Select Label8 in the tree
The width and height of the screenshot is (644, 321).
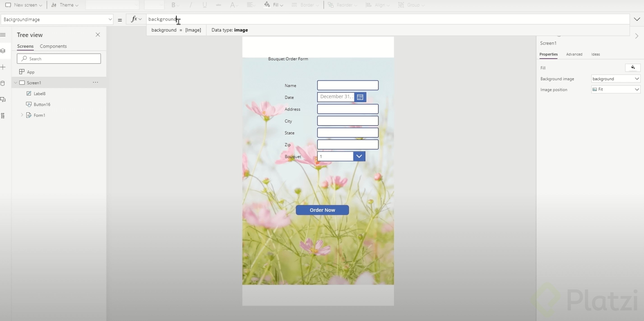[x=39, y=94]
